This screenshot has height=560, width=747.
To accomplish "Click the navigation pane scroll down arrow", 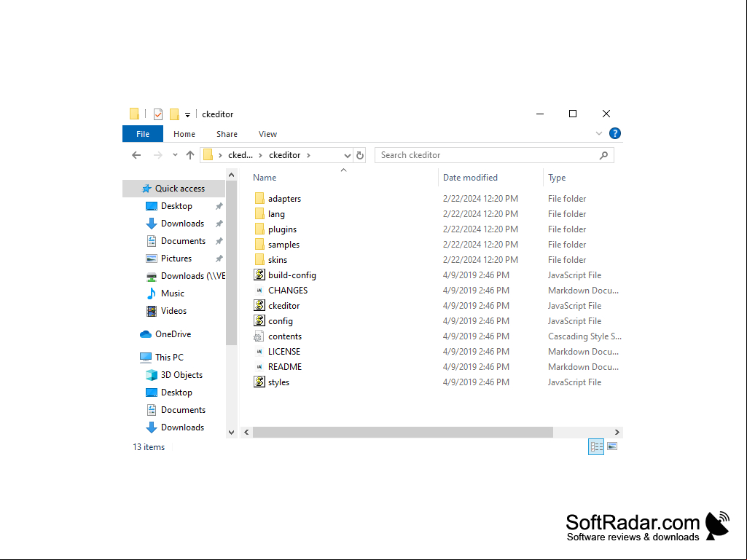I will coord(232,433).
